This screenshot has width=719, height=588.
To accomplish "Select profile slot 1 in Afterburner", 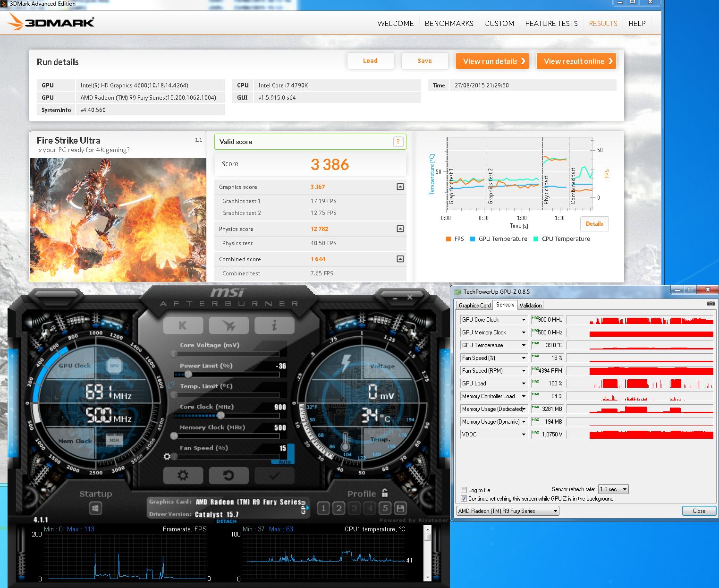I will (x=323, y=508).
